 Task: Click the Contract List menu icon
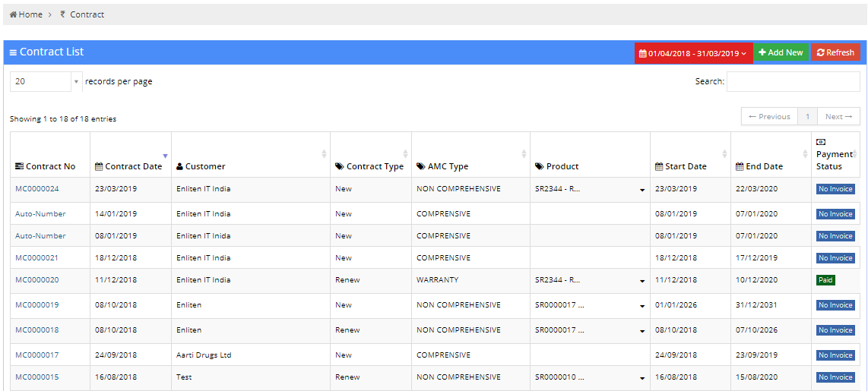[13, 52]
